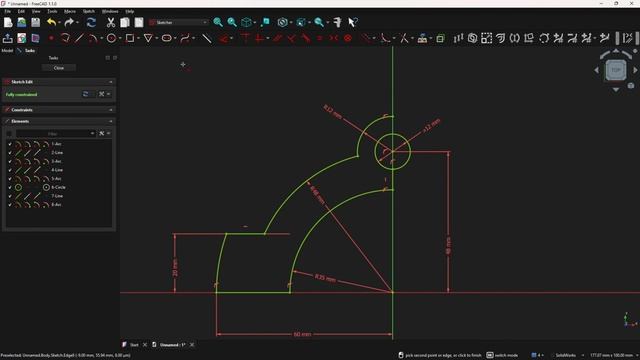
Task: Select the B-spline tool
Action: [185, 38]
